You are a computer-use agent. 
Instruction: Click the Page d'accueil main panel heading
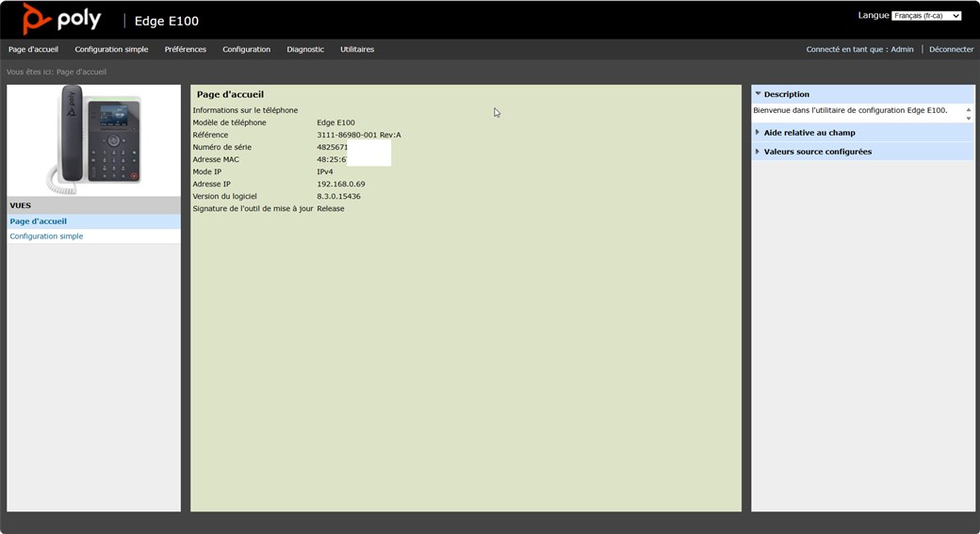click(x=230, y=94)
